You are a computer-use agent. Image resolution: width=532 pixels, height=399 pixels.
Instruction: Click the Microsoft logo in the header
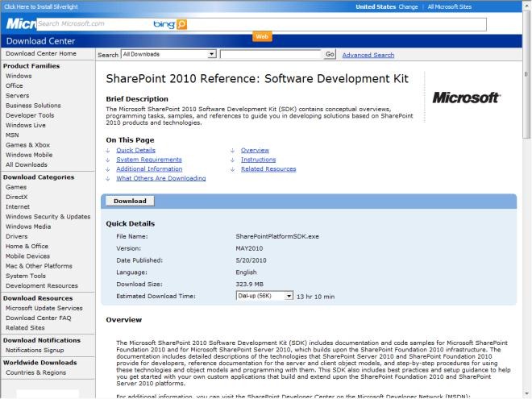(21, 23)
